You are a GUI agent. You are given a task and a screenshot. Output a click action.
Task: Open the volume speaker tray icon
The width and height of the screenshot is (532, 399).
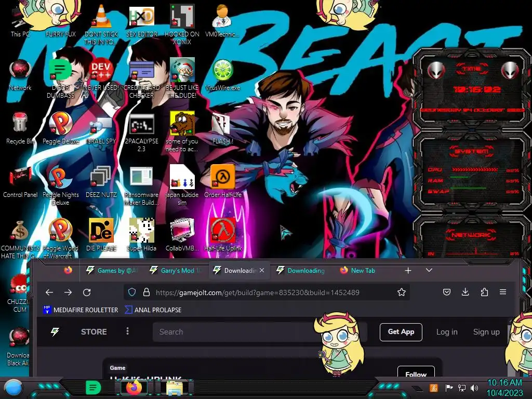pos(474,388)
